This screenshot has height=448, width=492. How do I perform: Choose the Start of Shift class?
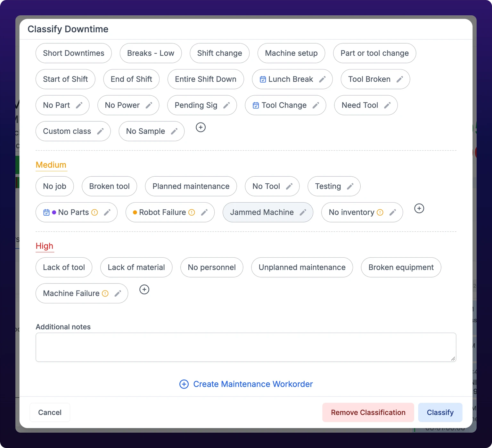pos(65,79)
